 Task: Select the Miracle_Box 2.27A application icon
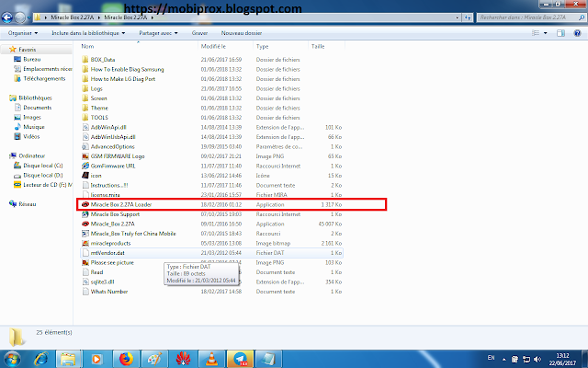pos(85,224)
